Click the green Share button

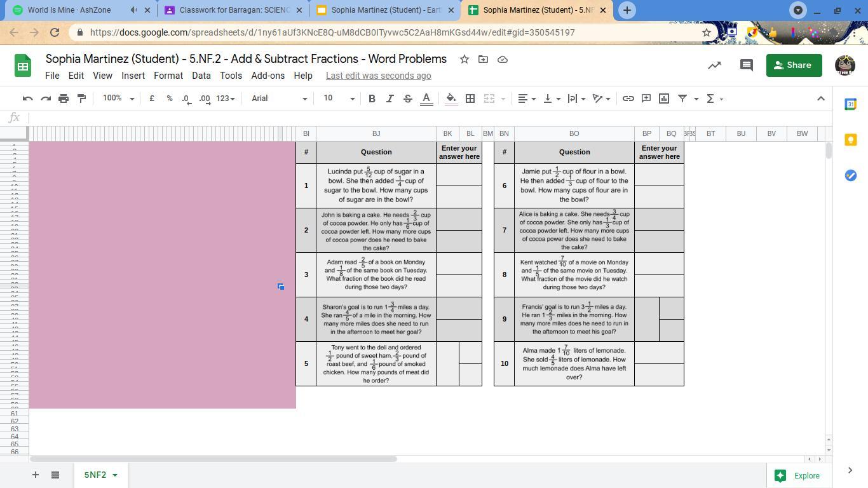coord(794,65)
